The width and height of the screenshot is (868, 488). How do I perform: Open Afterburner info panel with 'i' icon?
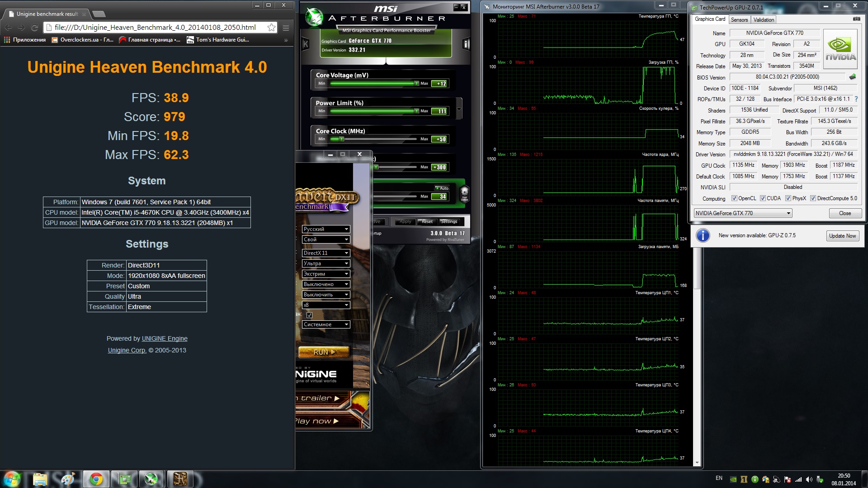(466, 44)
